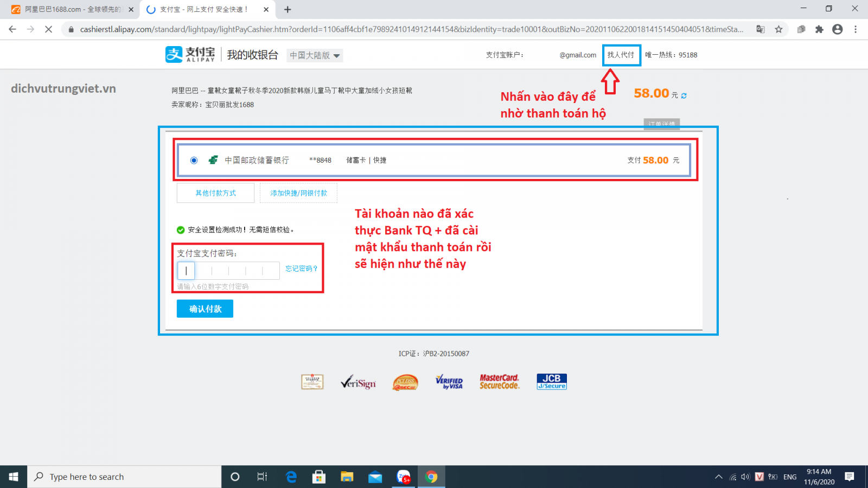Switch to the 1688.com browser tab

pos(71,9)
